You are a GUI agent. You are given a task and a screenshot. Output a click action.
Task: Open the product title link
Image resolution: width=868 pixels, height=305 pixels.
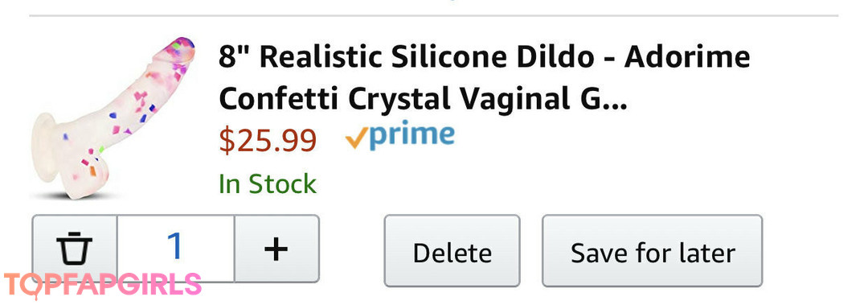pyautogui.click(x=485, y=78)
